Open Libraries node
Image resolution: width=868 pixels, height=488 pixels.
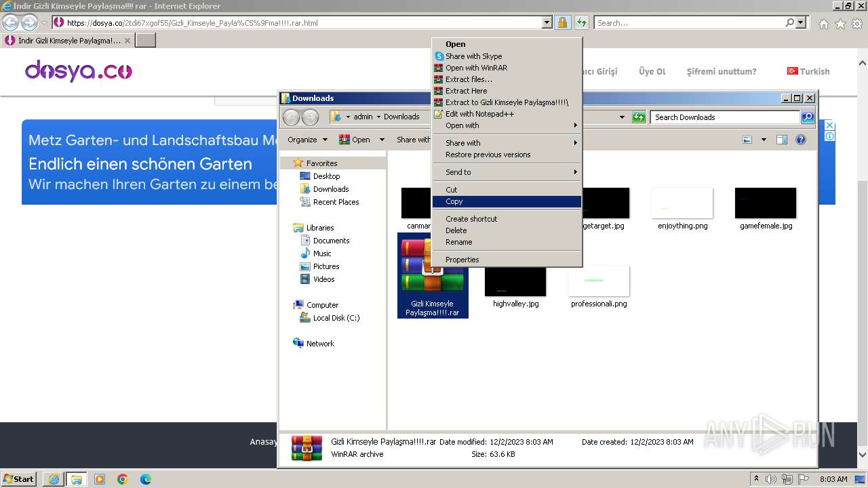tap(319, 228)
